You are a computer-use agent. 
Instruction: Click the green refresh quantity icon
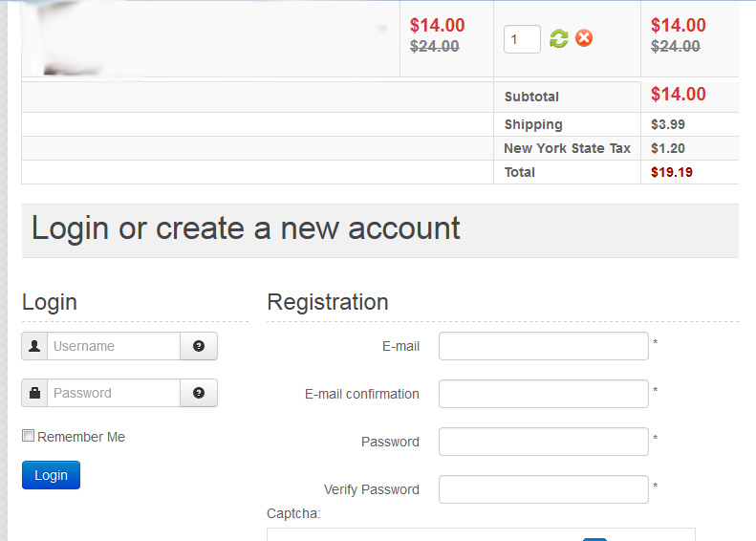pyautogui.click(x=559, y=38)
